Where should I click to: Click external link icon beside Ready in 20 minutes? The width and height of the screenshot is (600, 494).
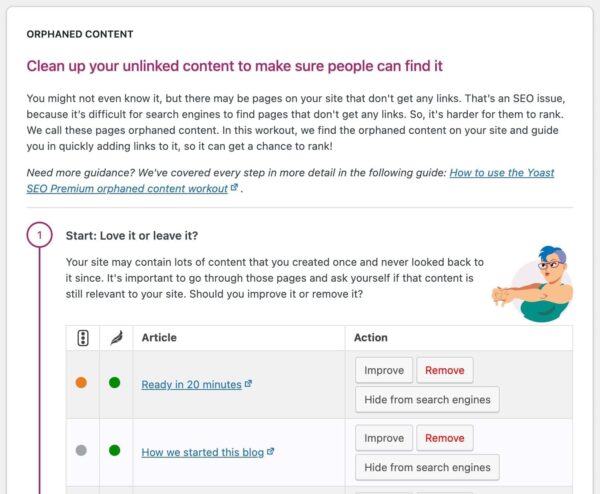tap(249, 383)
